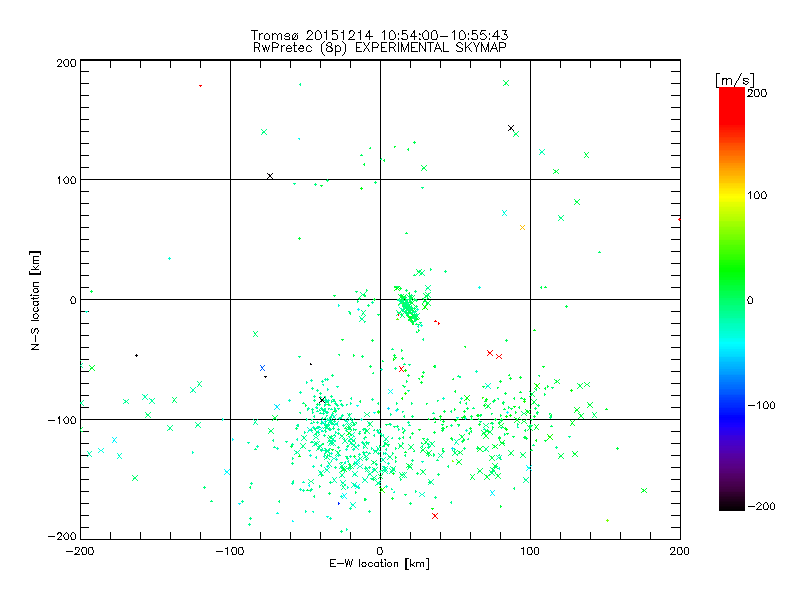
Task: Click the x-axis tick label '-100'
Action: pyautogui.click(x=230, y=552)
